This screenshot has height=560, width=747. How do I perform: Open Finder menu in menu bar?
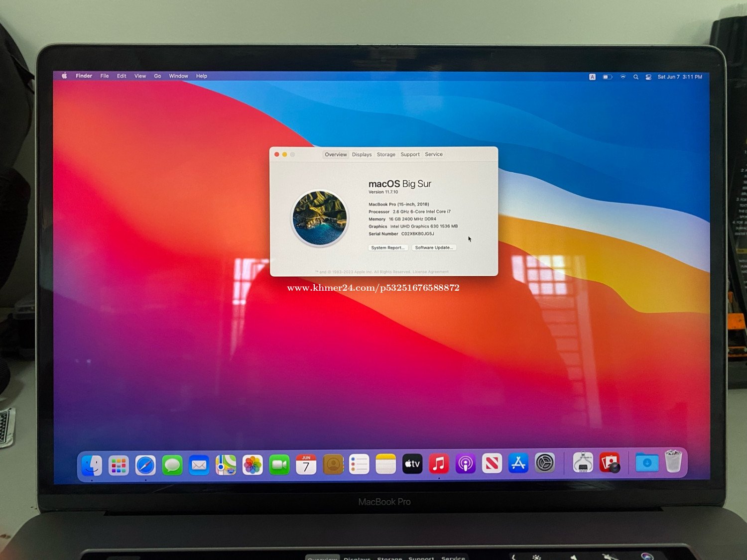(x=84, y=76)
